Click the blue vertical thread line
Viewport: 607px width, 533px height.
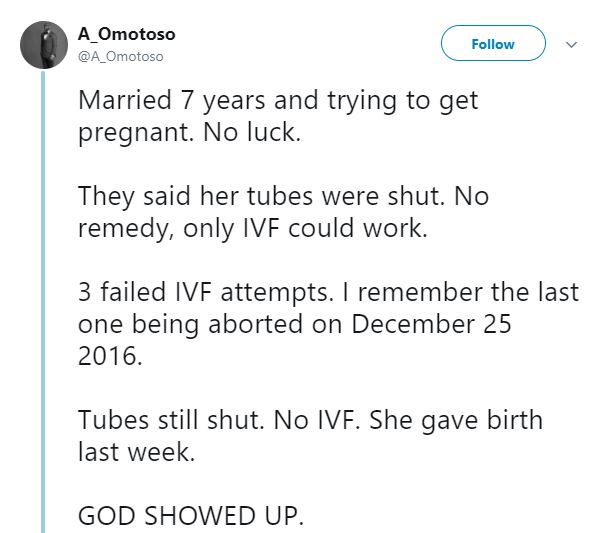click(43, 300)
